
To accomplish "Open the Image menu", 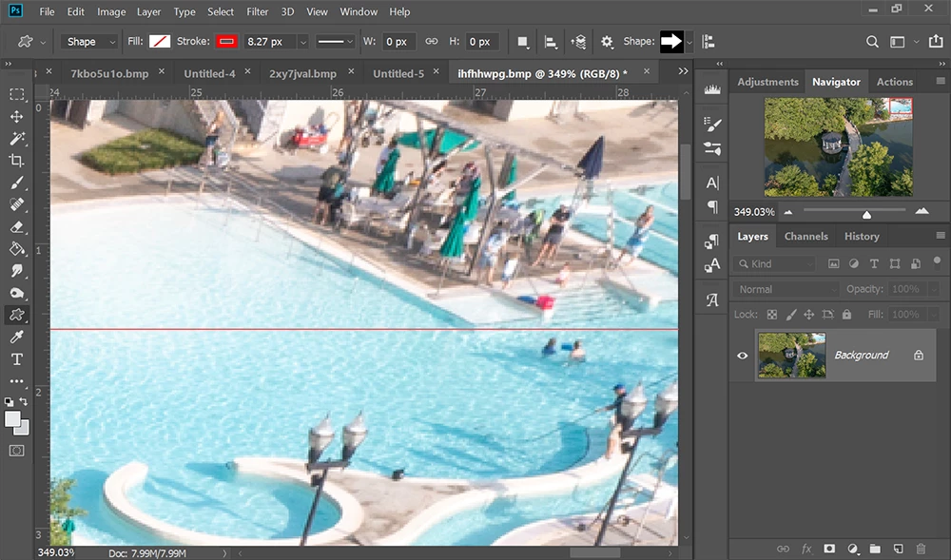I will click(x=111, y=11).
